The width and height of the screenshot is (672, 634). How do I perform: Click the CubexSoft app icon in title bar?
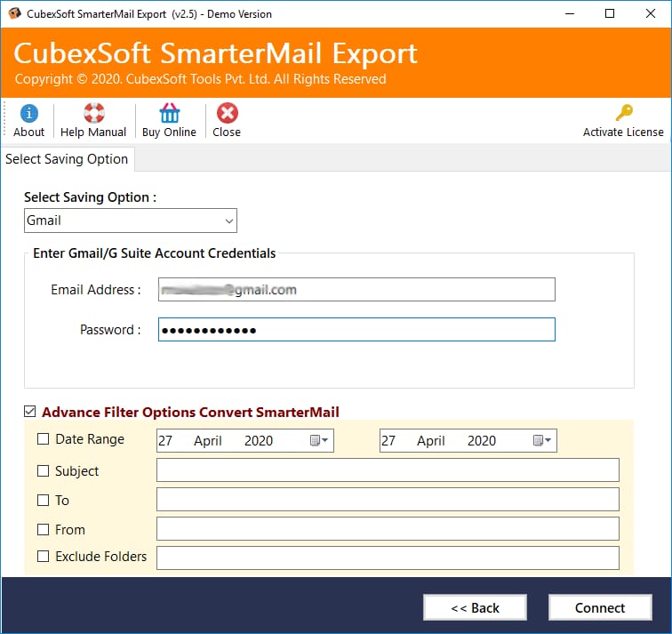click(14, 13)
